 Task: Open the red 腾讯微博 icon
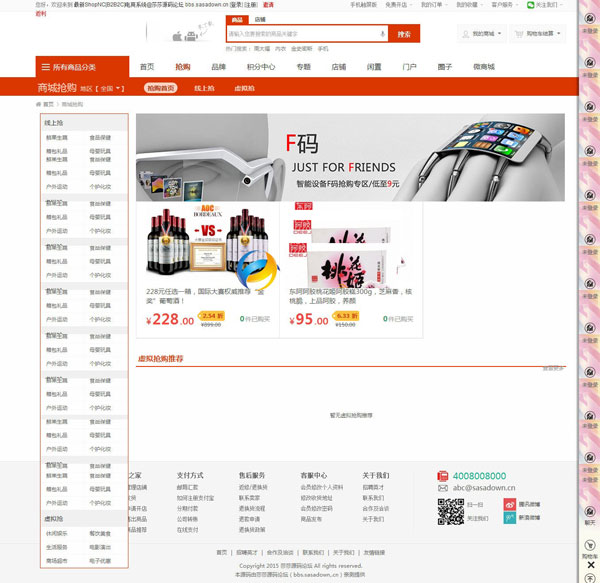pos(510,505)
